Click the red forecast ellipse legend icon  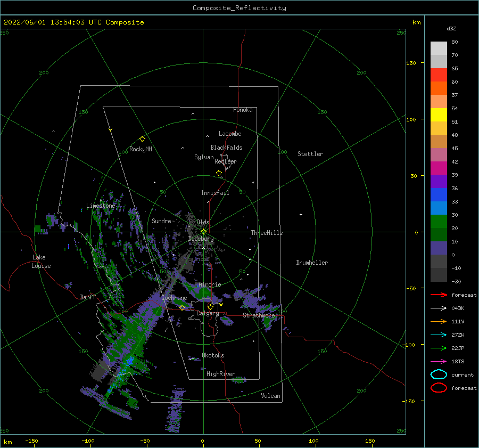click(x=439, y=388)
